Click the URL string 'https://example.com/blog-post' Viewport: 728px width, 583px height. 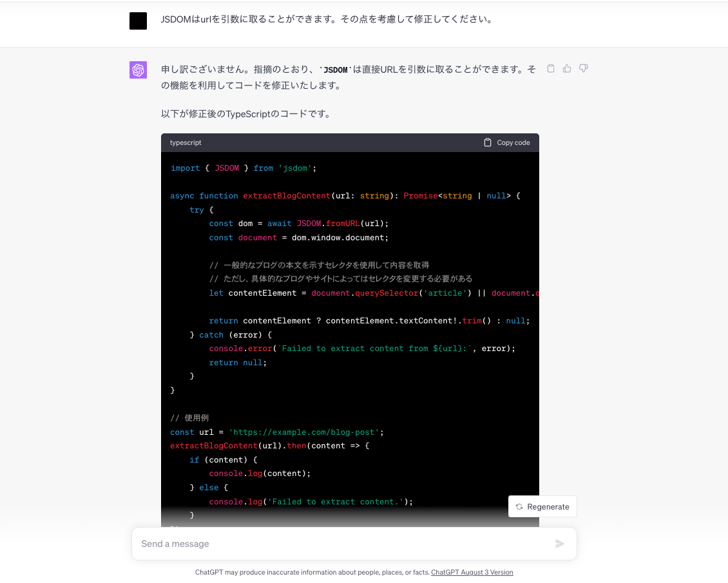coord(303,432)
